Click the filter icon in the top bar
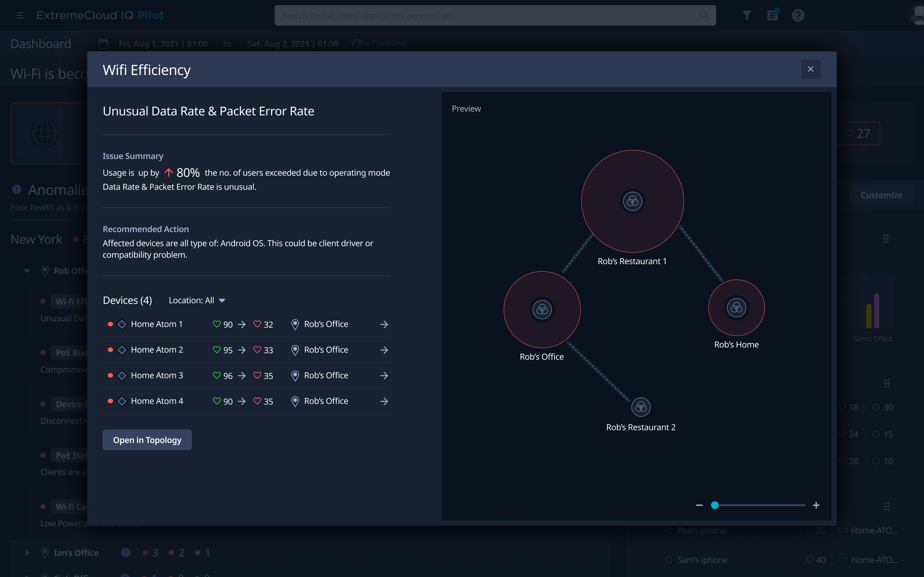Image resolution: width=924 pixels, height=577 pixels. click(747, 15)
